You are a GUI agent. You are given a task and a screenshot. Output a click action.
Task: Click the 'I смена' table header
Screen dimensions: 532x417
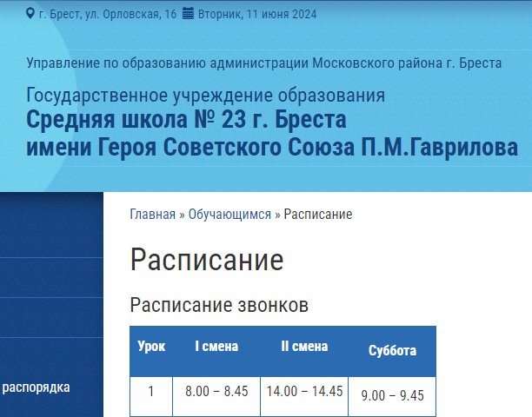point(216,347)
